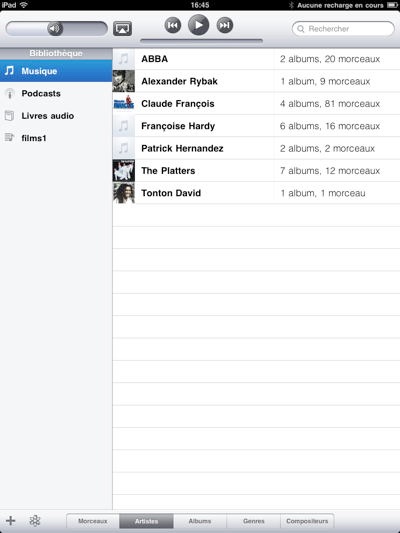Click the films1 playlist icon

[x=9, y=138]
